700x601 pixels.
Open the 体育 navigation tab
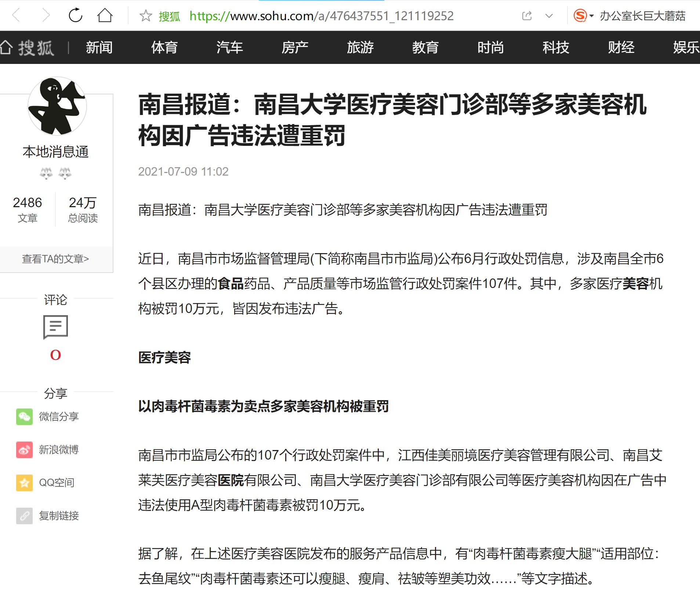tap(164, 47)
